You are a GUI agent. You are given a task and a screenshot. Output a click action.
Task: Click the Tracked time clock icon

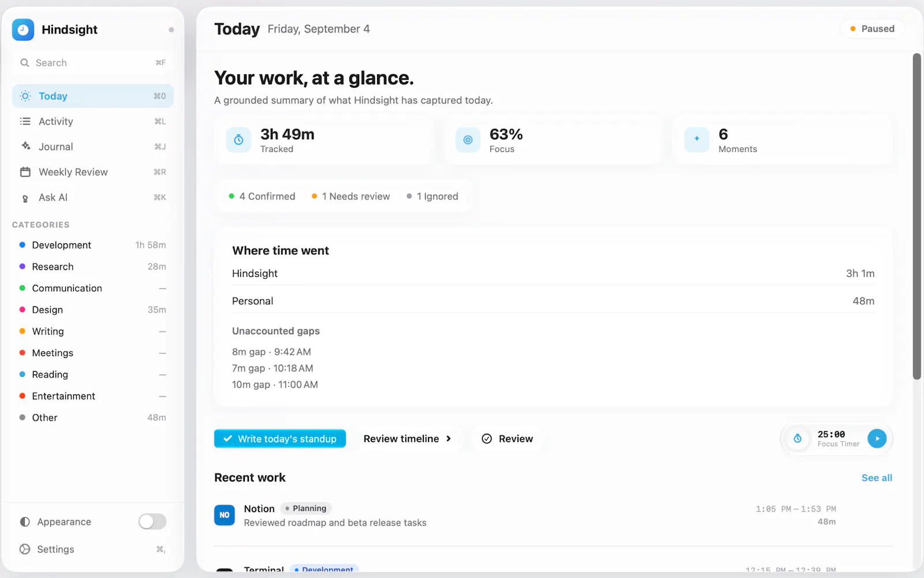pyautogui.click(x=239, y=140)
